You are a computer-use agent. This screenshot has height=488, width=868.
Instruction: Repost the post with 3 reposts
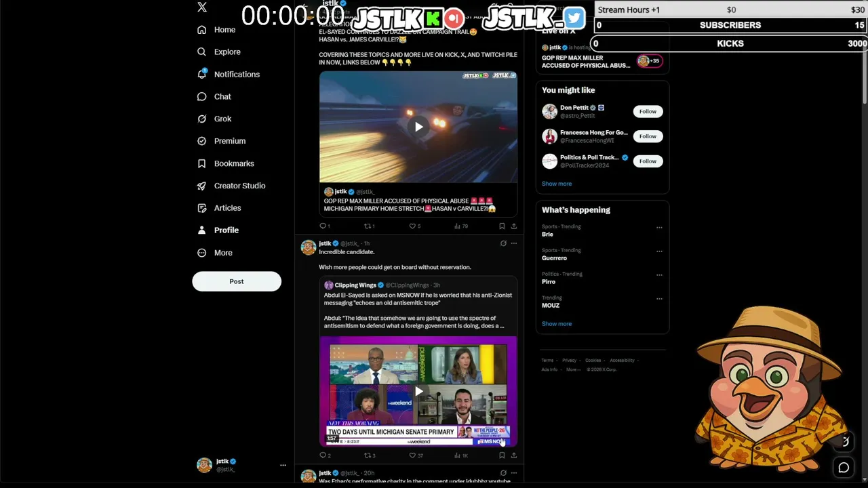370,455
